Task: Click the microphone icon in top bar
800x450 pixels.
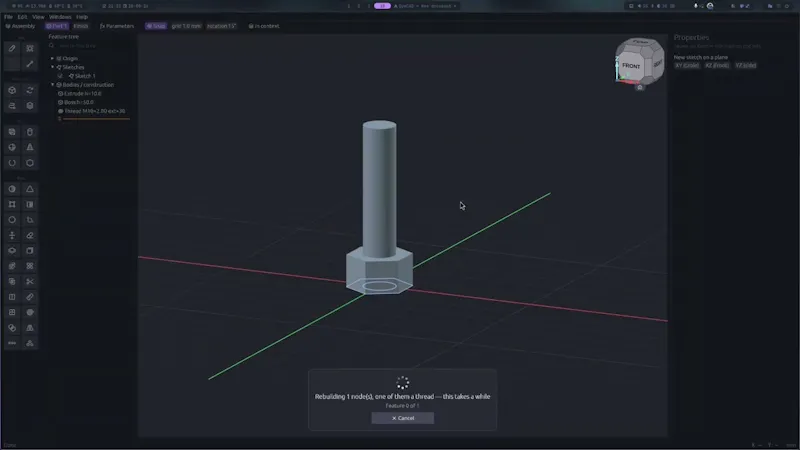Action: [x=695, y=6]
